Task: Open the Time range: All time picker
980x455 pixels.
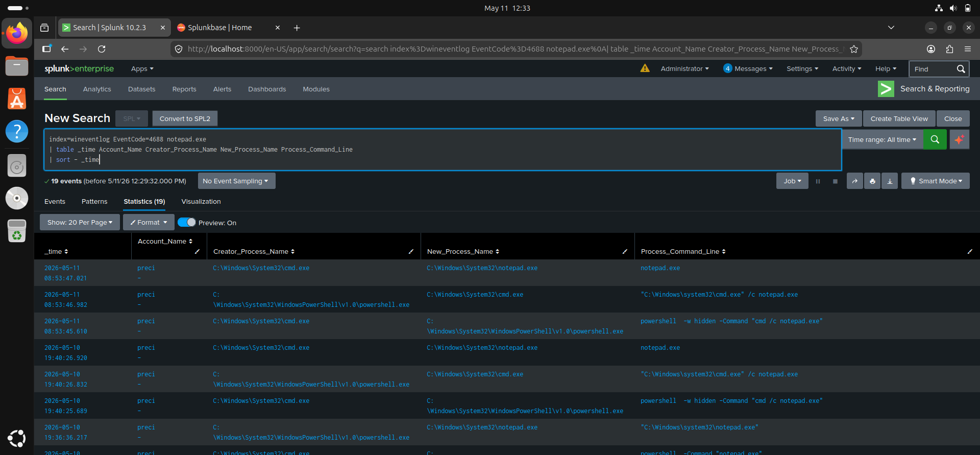Action: coord(882,139)
